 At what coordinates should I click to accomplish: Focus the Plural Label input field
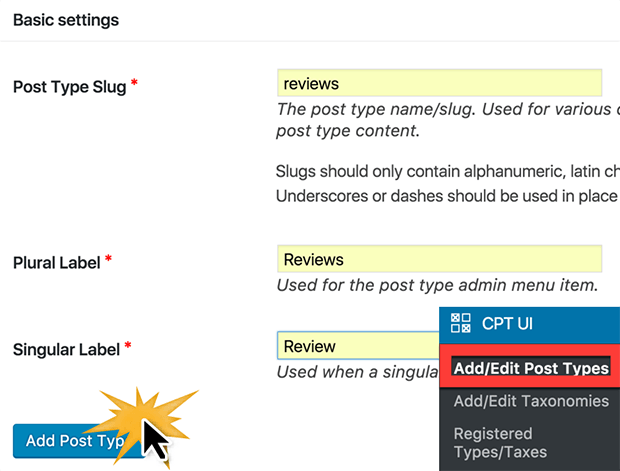[439, 259]
